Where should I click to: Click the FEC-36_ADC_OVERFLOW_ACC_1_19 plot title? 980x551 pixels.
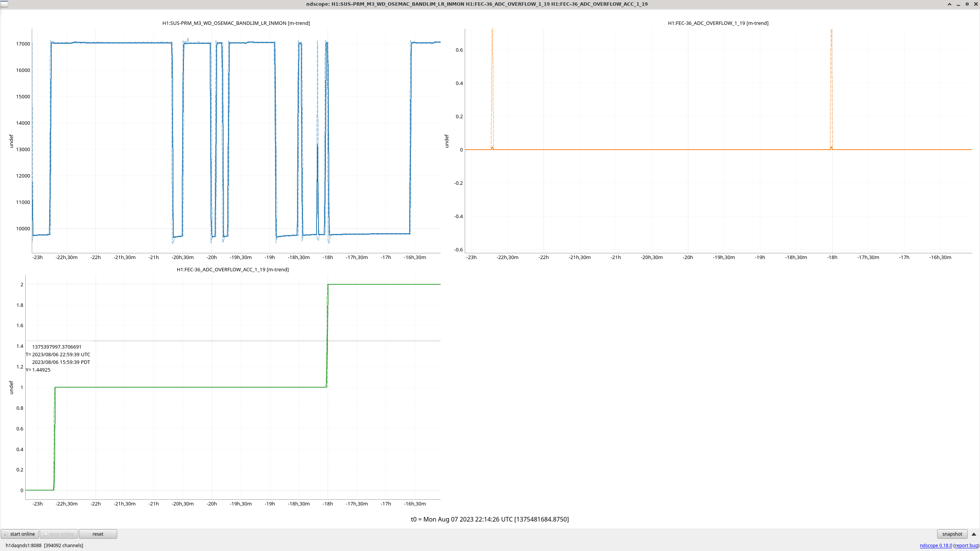(232, 269)
